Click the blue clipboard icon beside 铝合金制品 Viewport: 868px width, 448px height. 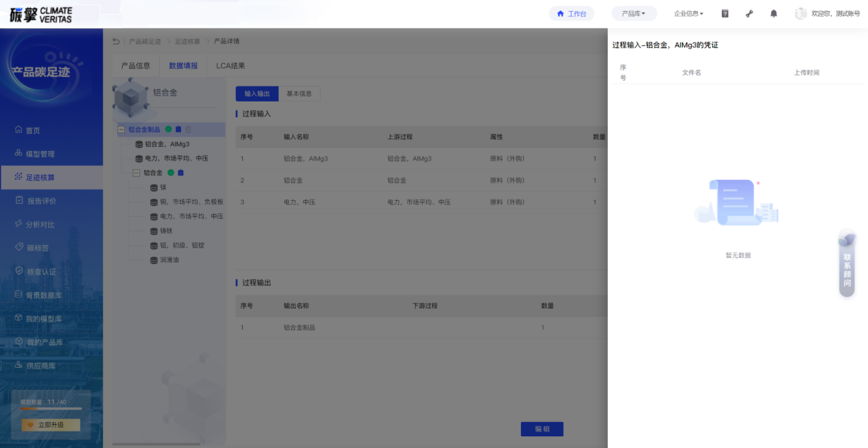coord(178,129)
